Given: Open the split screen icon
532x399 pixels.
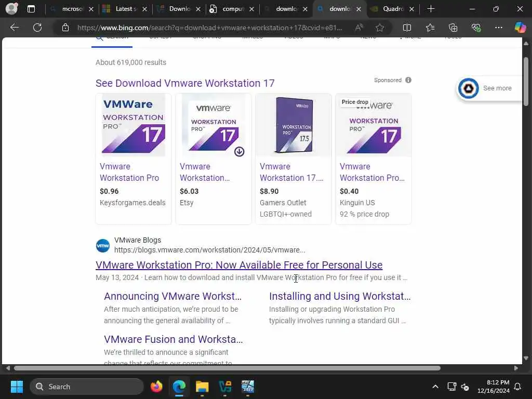Looking at the screenshot, I should point(407,28).
